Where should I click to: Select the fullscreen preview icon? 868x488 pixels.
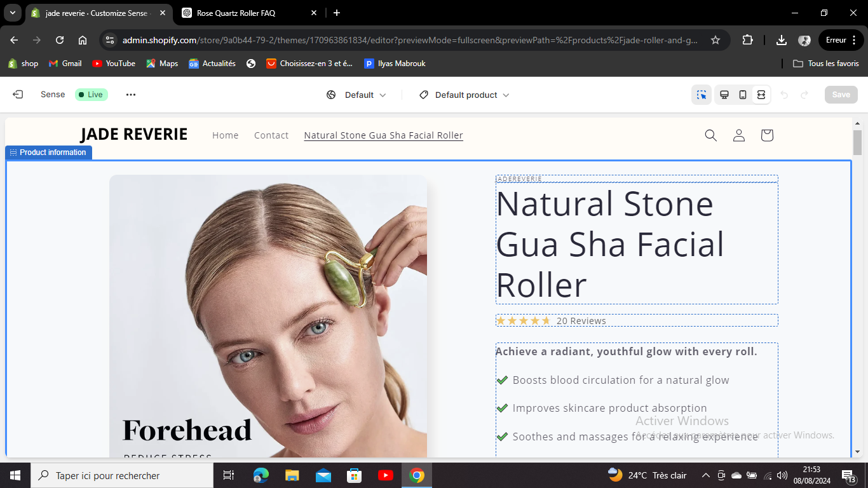tap(761, 95)
